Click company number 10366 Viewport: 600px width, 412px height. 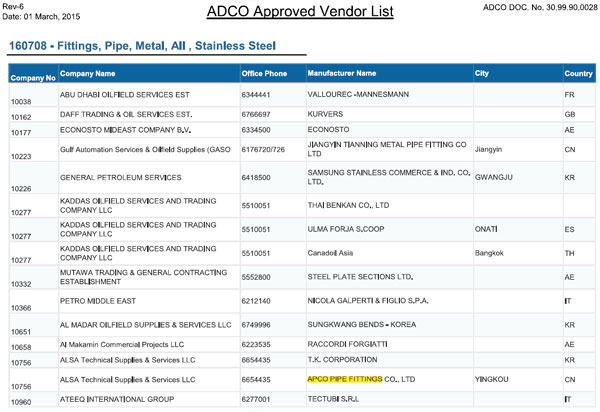point(21,308)
